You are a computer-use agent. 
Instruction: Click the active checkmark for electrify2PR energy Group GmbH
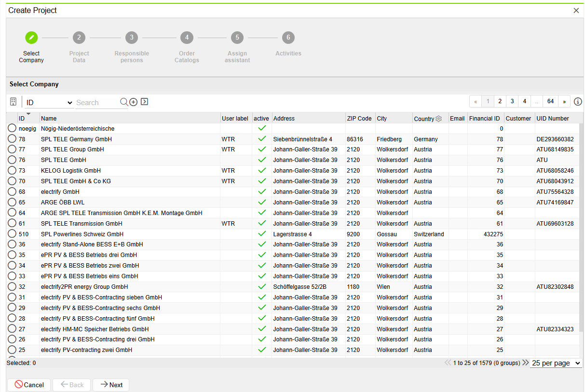[262, 287]
